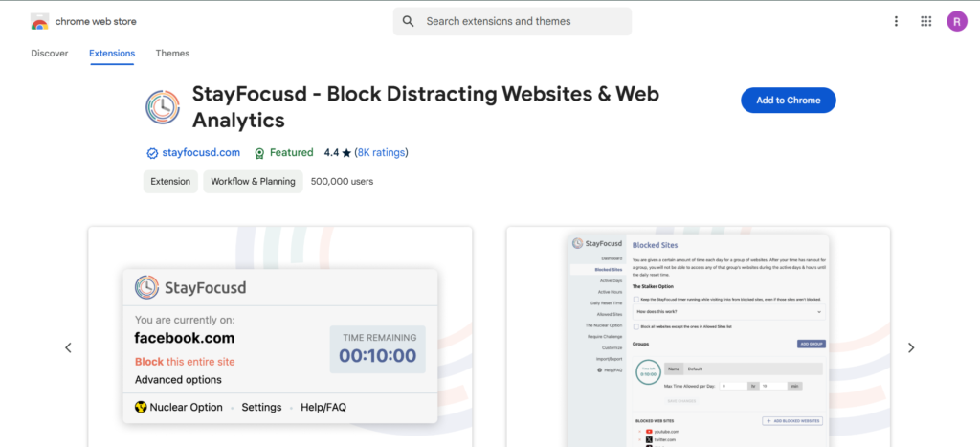
Task: Open the Google apps grid
Action: point(926,21)
